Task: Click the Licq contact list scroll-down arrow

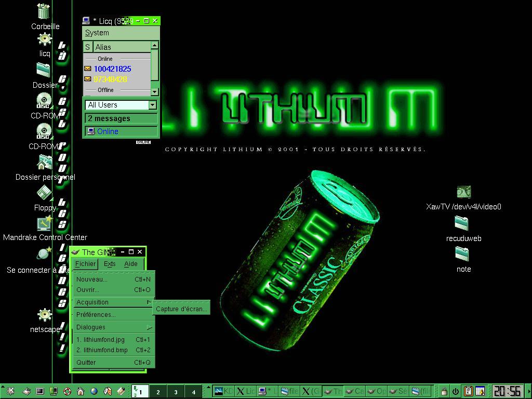Action: click(155, 91)
